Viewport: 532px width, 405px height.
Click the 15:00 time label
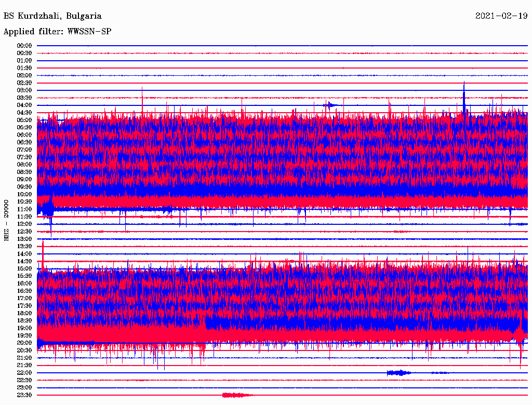(x=24, y=268)
